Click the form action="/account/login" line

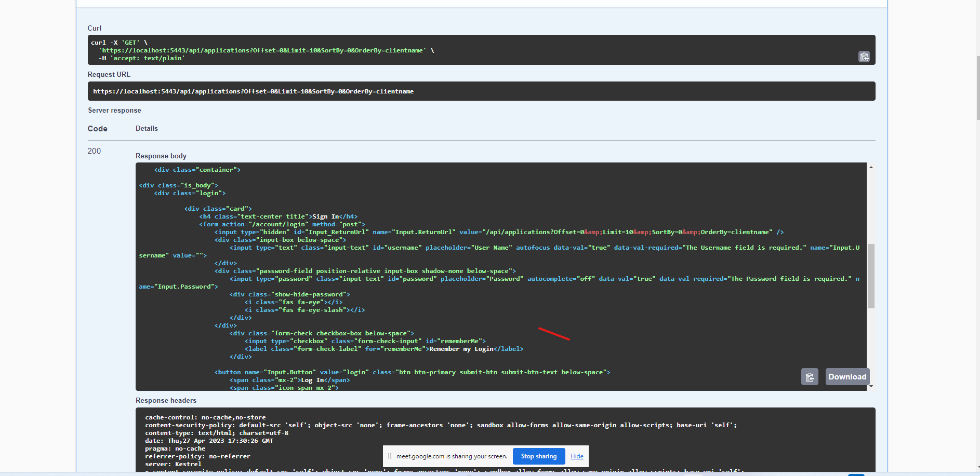[x=282, y=224]
